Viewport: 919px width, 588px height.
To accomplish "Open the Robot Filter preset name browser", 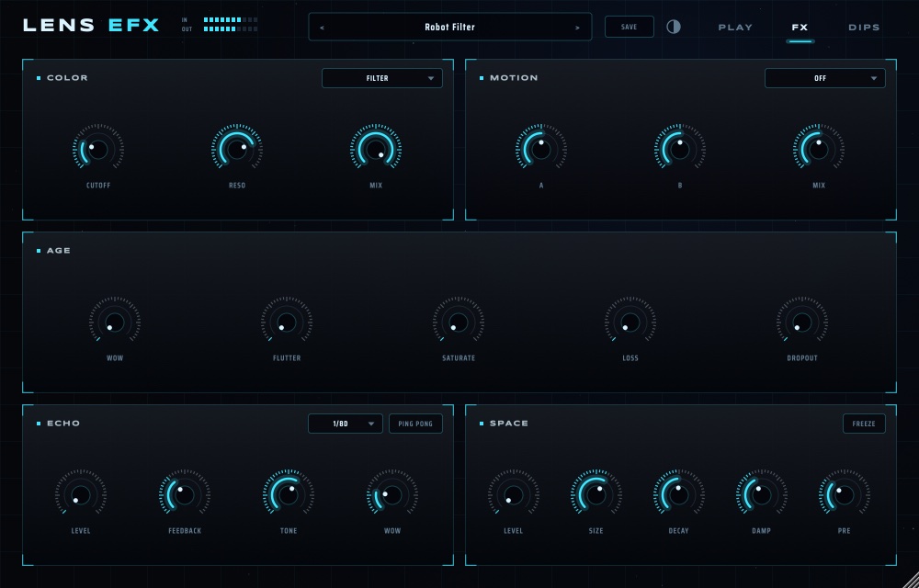I will click(x=449, y=27).
